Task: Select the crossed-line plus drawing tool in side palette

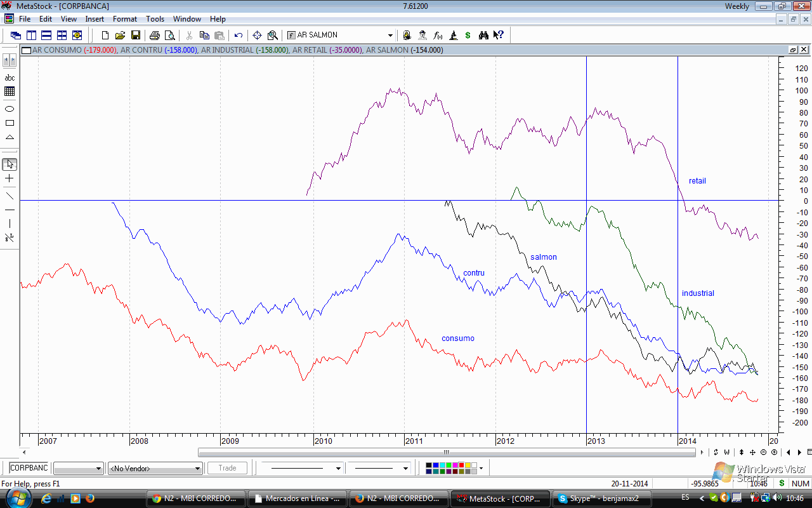Action: coord(10,178)
